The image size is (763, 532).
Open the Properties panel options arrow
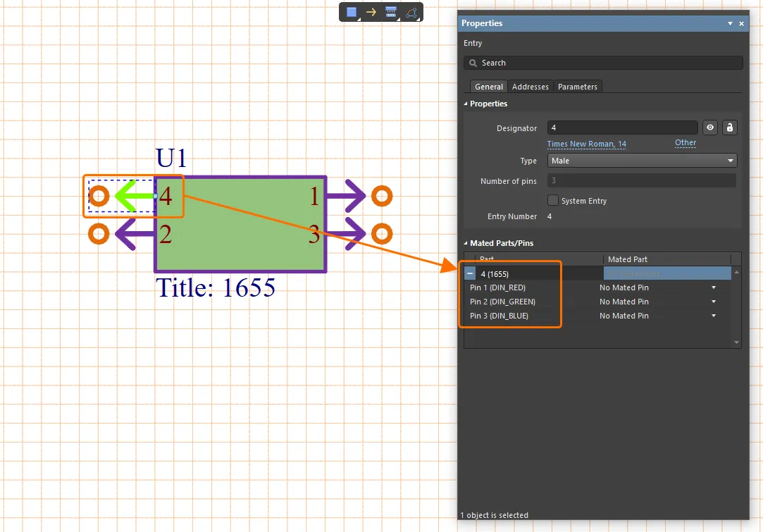[x=731, y=23]
